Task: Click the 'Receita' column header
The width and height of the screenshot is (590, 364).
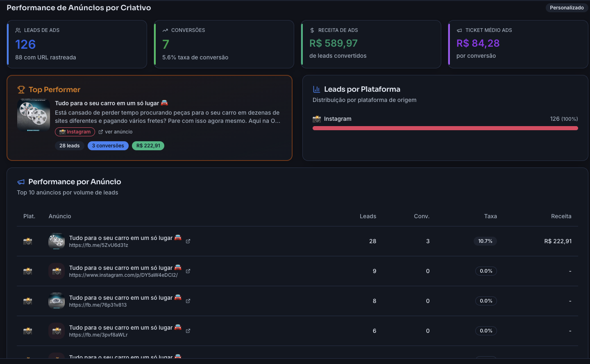Action: [561, 216]
